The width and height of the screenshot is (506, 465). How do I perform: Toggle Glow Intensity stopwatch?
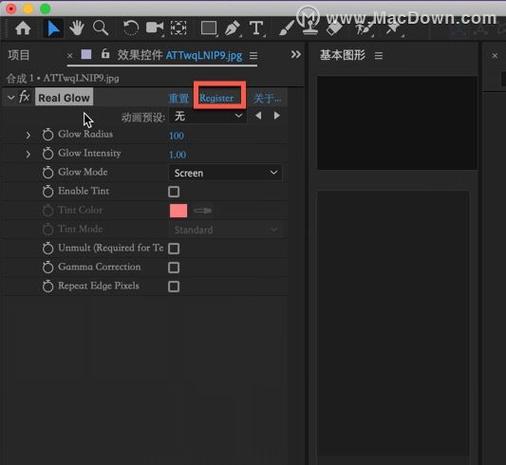point(48,153)
